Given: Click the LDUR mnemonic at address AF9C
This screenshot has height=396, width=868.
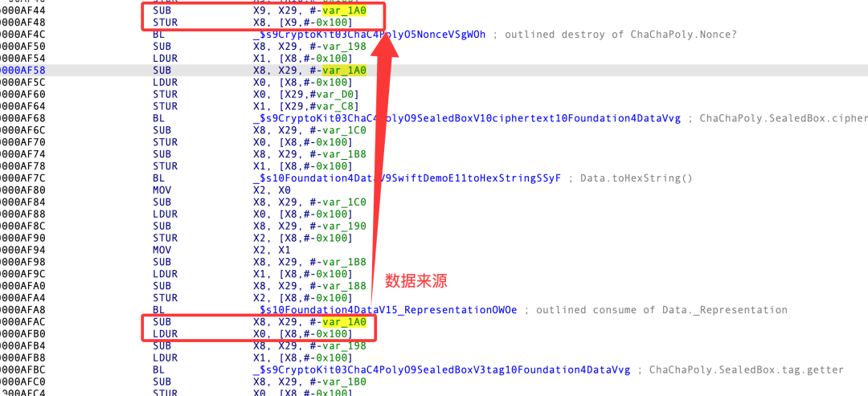Looking at the screenshot, I should coord(165,274).
